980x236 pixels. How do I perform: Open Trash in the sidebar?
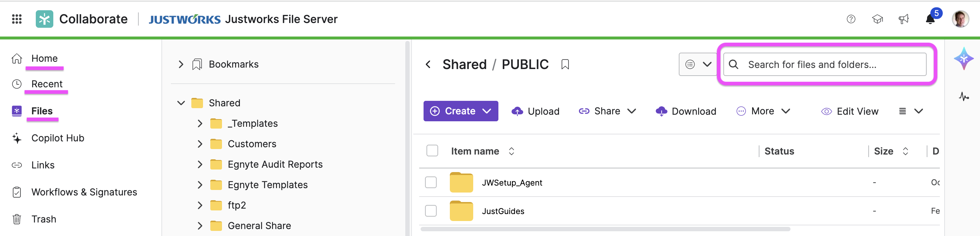(44, 219)
